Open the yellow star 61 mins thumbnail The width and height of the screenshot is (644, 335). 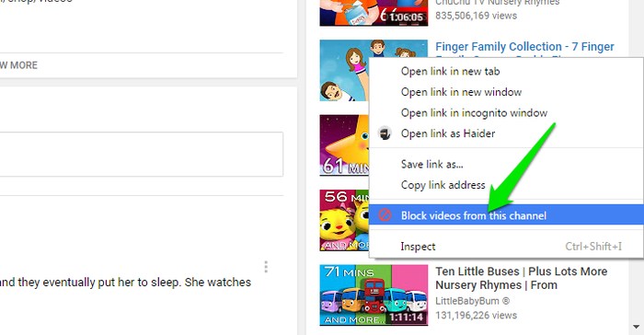coord(345,145)
